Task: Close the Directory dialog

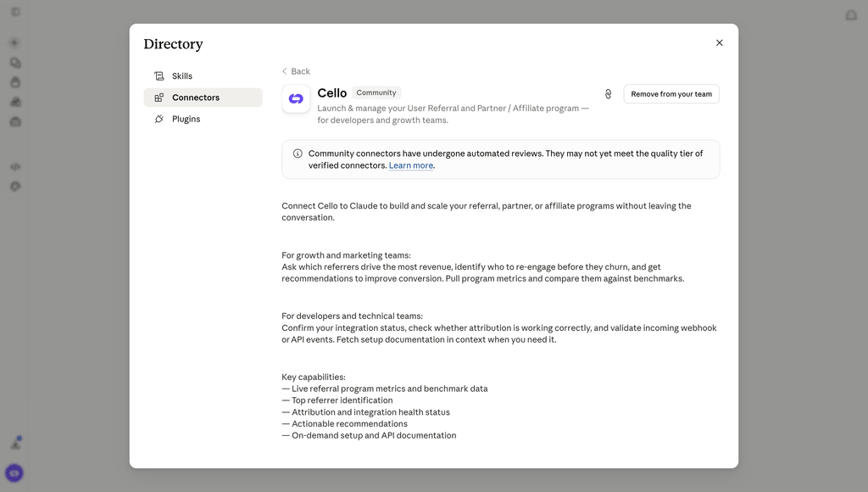Action: (x=719, y=42)
